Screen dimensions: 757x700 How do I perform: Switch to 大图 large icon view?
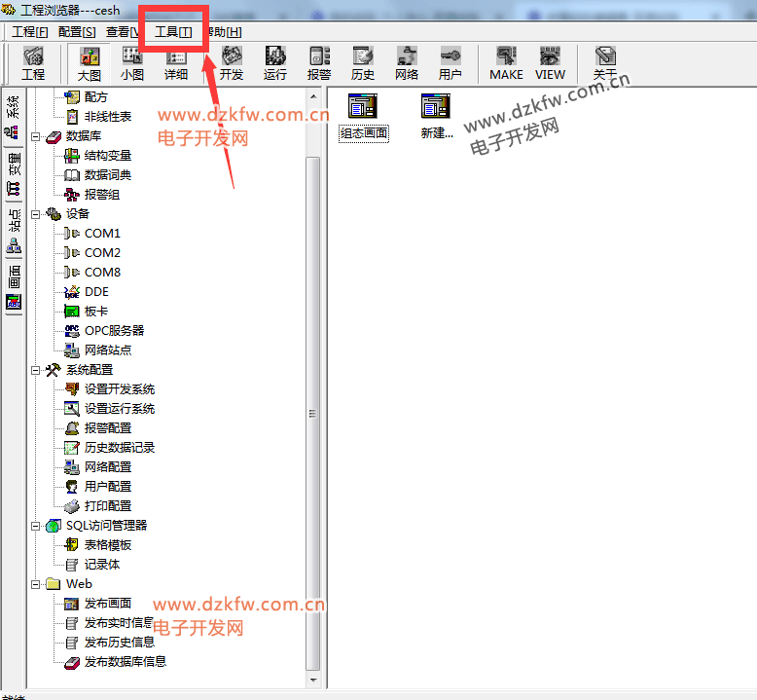tap(90, 63)
